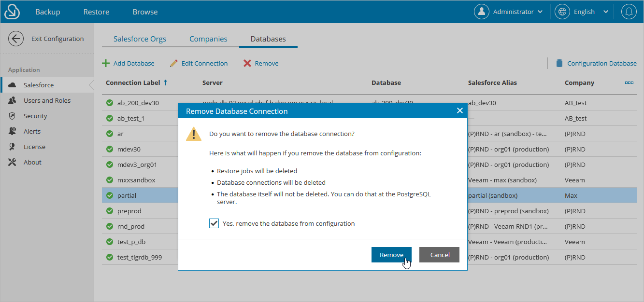Click the Alerts icon in sidebar
Image resolution: width=644 pixels, height=302 pixels.
click(x=13, y=131)
